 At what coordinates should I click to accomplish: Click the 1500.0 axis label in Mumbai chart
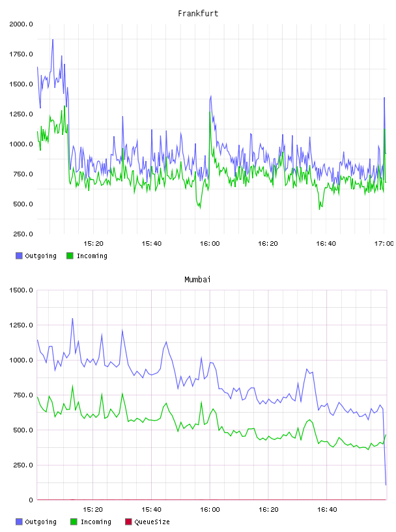pos(21,290)
